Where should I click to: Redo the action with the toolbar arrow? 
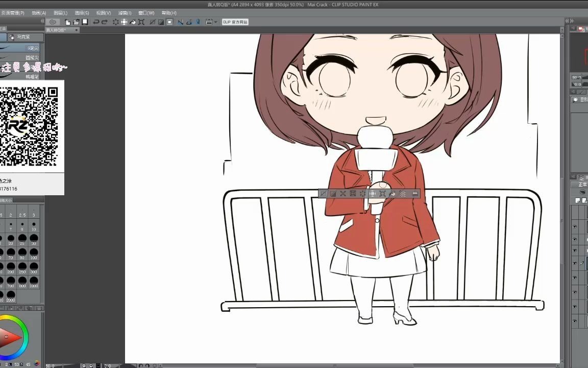tap(105, 22)
